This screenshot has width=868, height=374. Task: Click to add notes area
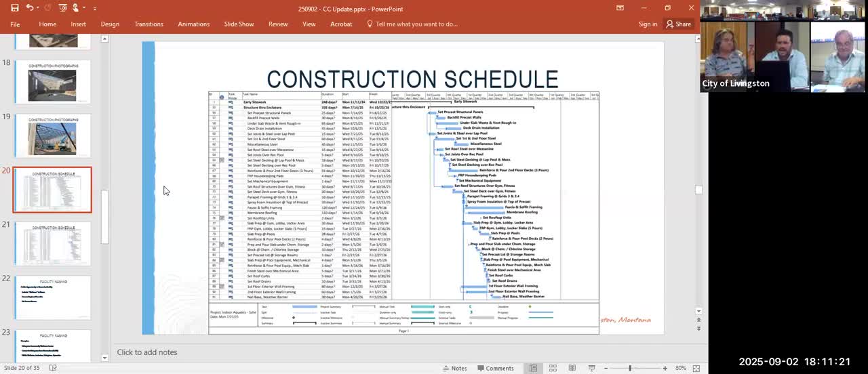click(147, 352)
